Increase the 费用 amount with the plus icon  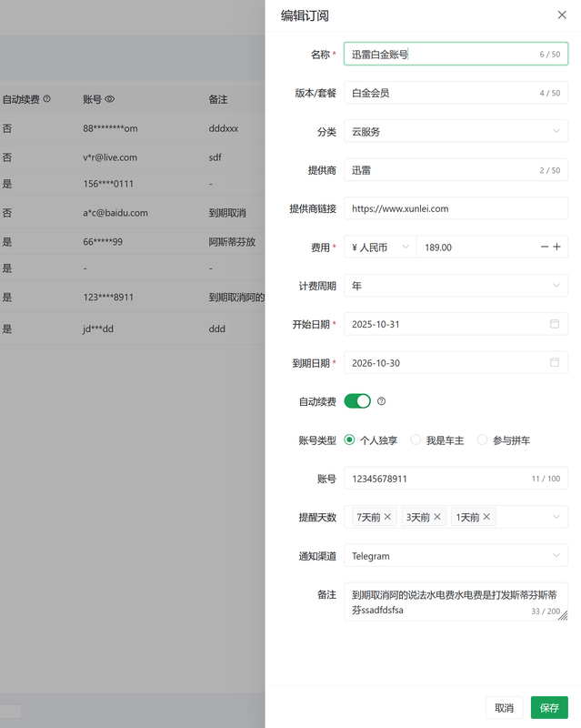(x=556, y=247)
